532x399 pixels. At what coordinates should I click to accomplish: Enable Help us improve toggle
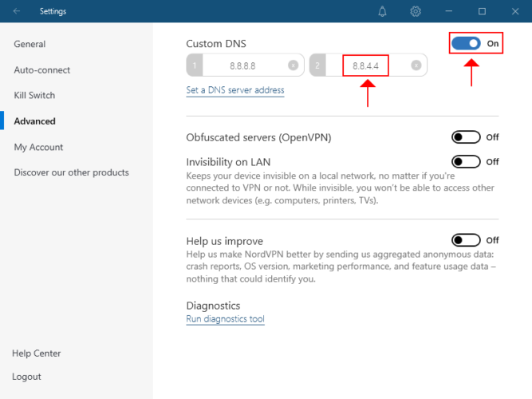(x=466, y=240)
